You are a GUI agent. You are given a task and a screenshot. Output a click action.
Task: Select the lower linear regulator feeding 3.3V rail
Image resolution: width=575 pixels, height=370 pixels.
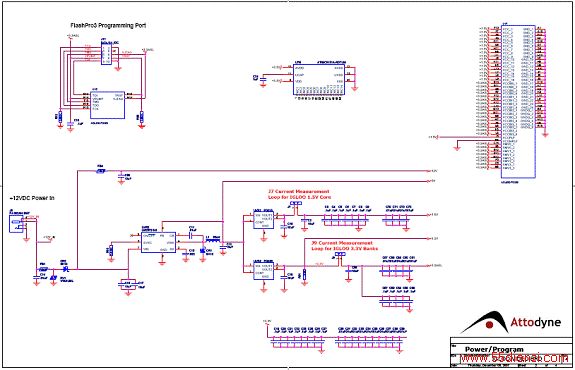pyautogui.click(x=263, y=271)
